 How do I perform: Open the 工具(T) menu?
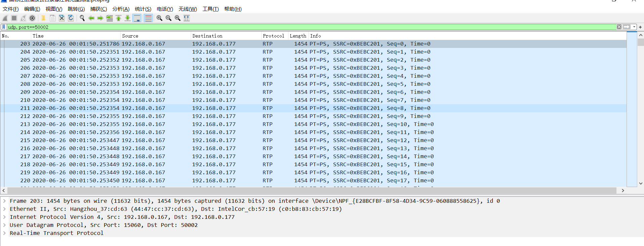pyautogui.click(x=211, y=9)
